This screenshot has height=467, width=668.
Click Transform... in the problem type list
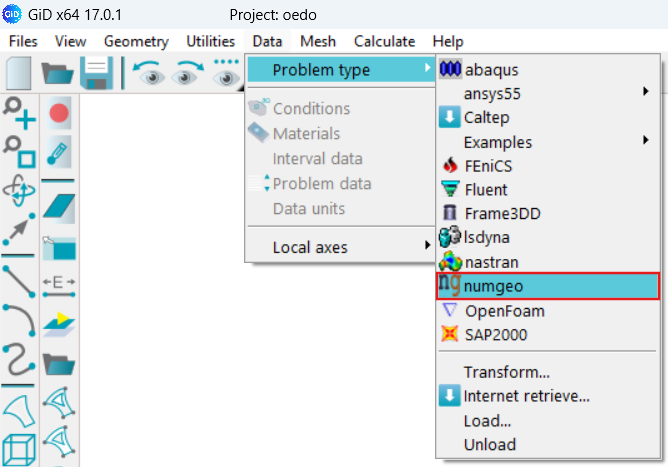[548, 372]
